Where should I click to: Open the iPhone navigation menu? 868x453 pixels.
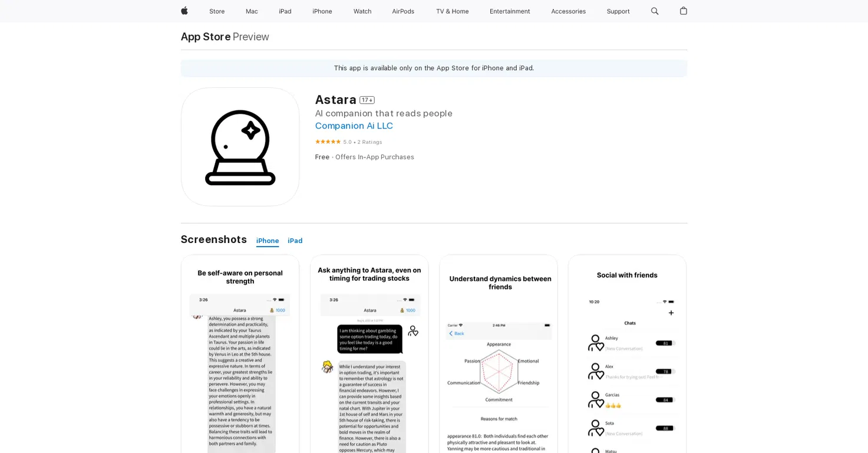coord(322,11)
